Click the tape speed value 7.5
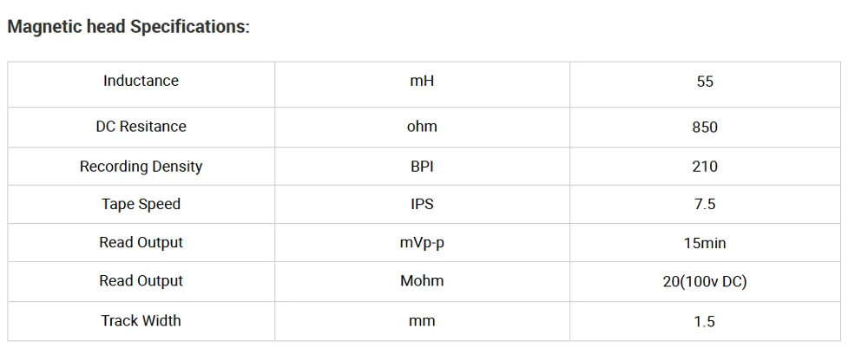Screen dimensions: 868x361 705,205
